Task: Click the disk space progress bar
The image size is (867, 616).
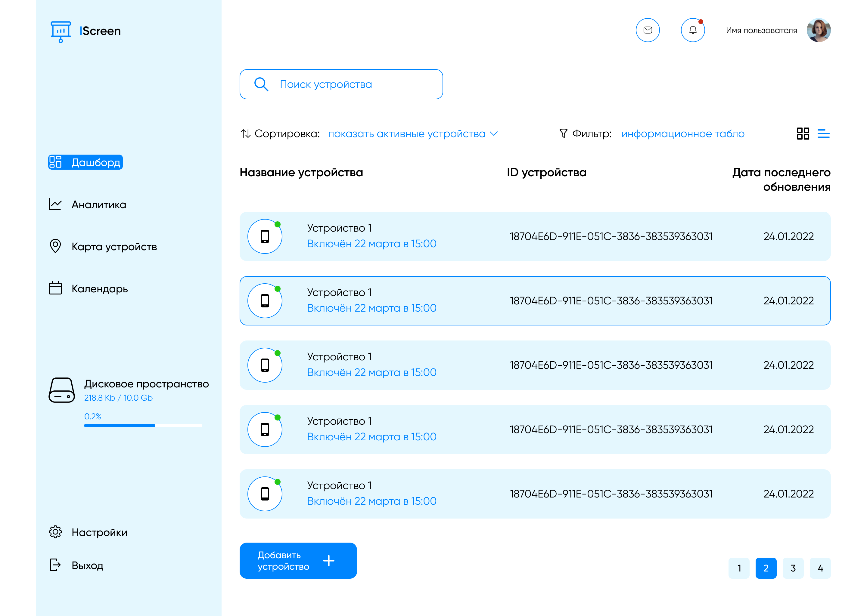Action: pos(143,426)
